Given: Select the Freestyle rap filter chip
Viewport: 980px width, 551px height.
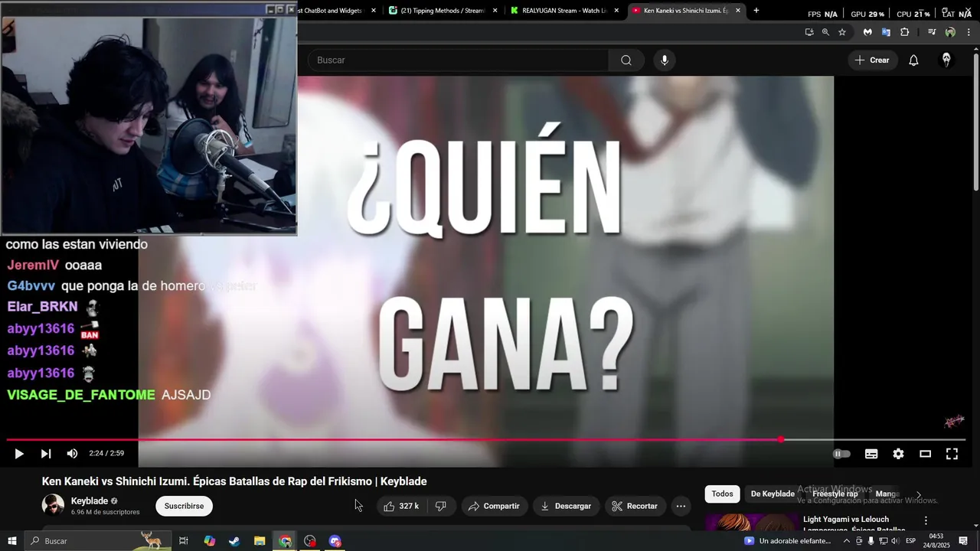Looking at the screenshot, I should [835, 494].
